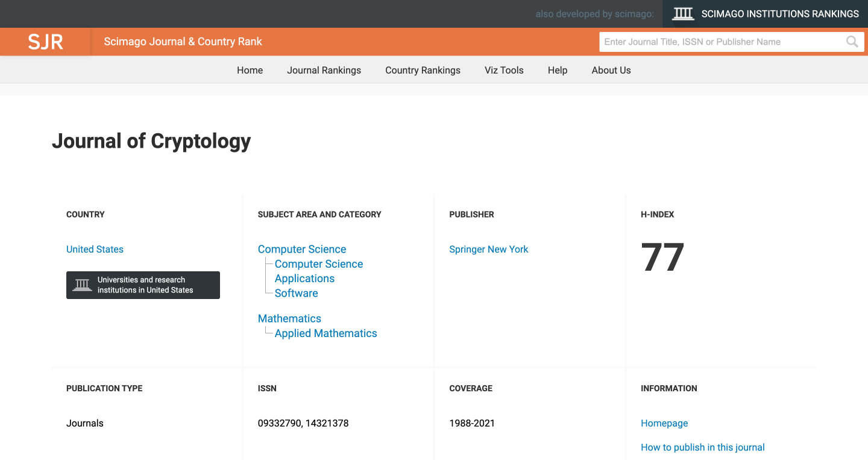Go to the Home menu
This screenshot has width=868, height=460.
[x=250, y=70]
